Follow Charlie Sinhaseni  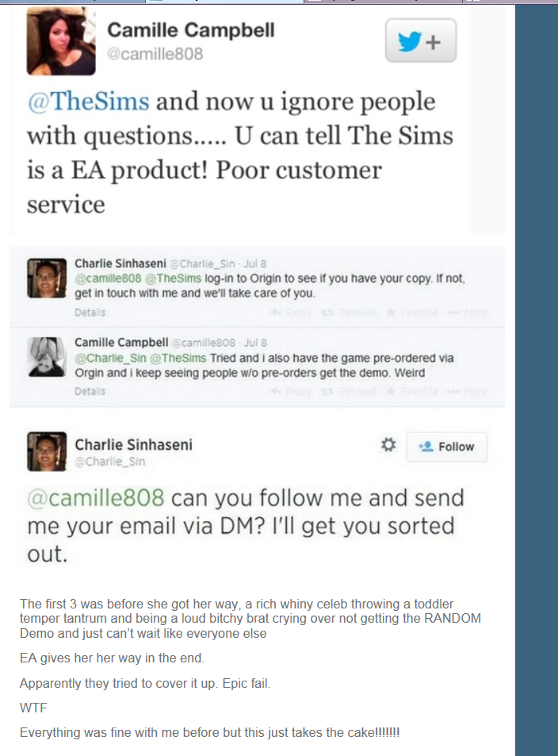tap(447, 447)
